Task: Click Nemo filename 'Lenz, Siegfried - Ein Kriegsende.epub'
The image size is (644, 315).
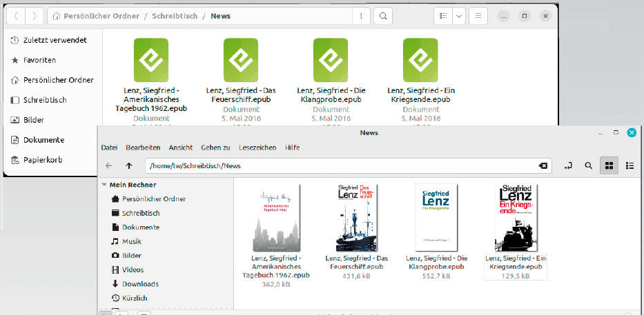Action: (516, 263)
